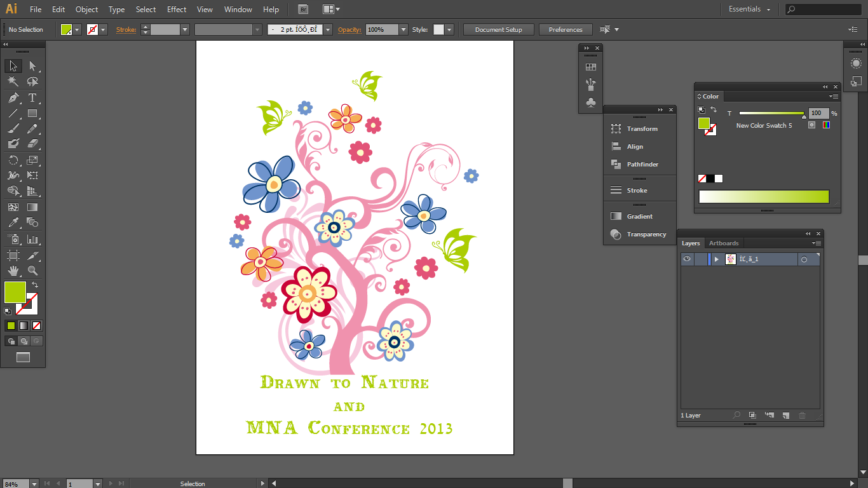
Task: Expand the layer disclosure triangle
Action: point(717,259)
